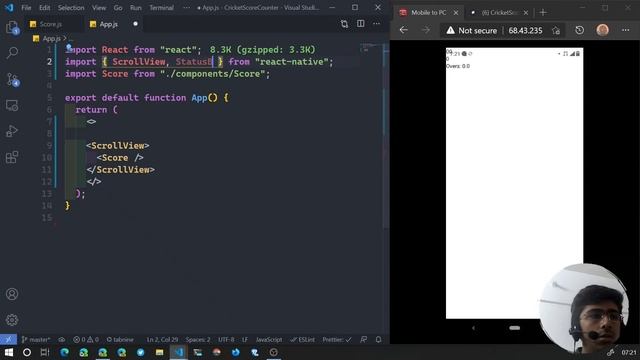Open the View menu
640x360 pixels.
point(99,8)
